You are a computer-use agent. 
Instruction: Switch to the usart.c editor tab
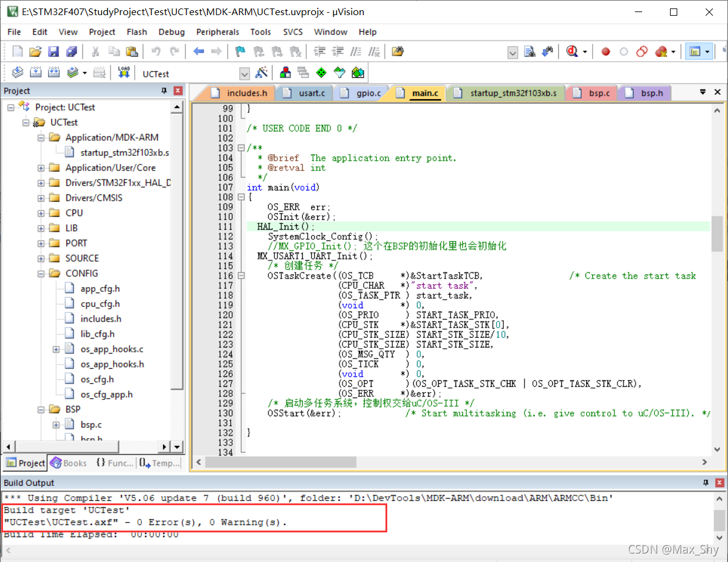[305, 93]
